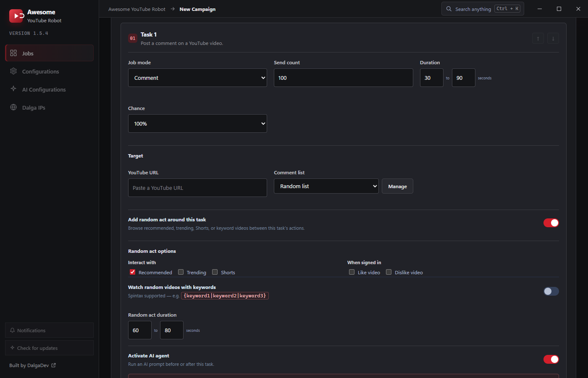The width and height of the screenshot is (588, 378).
Task: Click the Manage comment list button
Action: coord(397,186)
